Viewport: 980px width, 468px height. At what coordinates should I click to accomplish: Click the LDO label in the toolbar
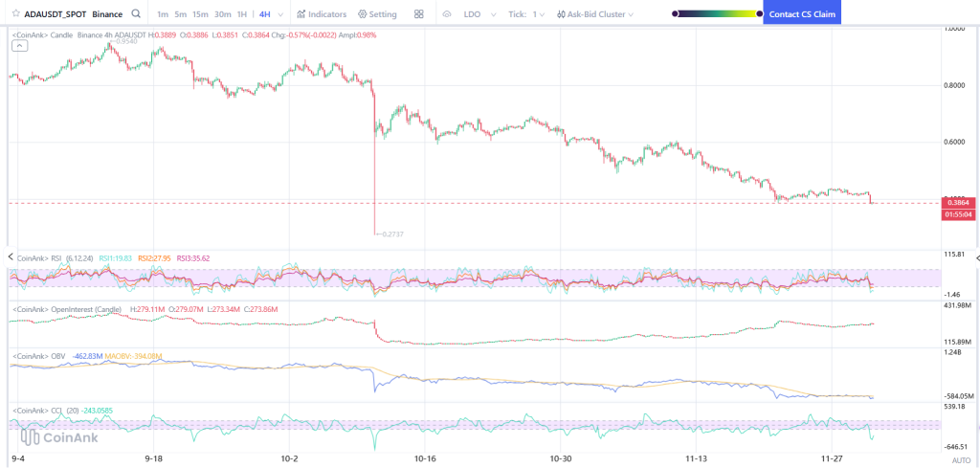pyautogui.click(x=472, y=14)
